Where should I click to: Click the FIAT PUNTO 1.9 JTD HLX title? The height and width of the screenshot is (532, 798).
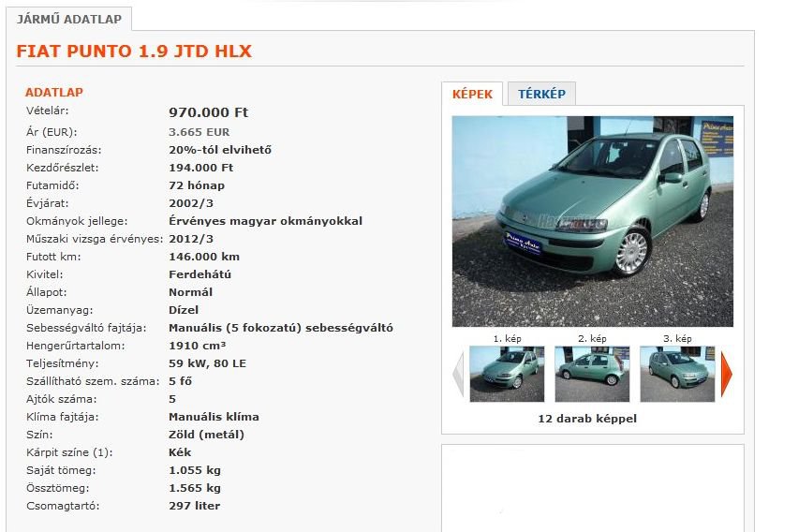[x=134, y=51]
